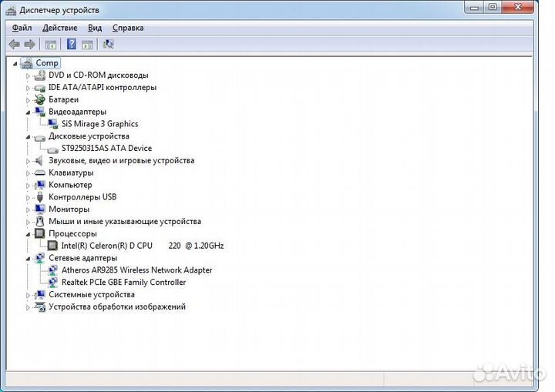This screenshot has height=392, width=555.
Task: Minimize the Диспетчер устройств window
Action: tap(474, 7)
